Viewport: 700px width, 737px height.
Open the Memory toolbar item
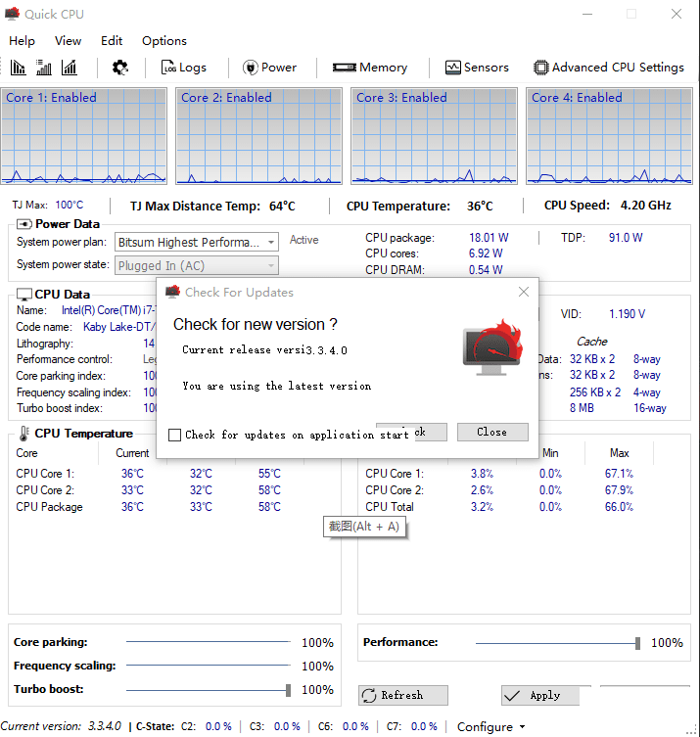point(370,68)
